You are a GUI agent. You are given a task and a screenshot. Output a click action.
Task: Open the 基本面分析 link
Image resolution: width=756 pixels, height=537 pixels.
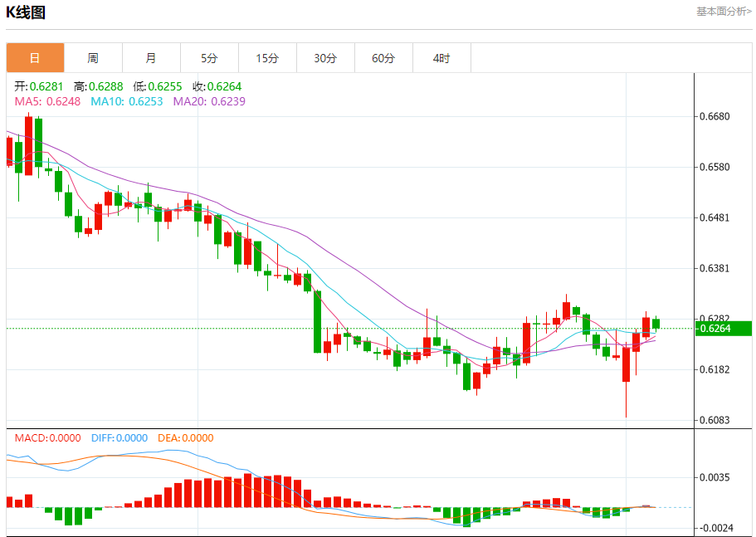[x=724, y=11]
